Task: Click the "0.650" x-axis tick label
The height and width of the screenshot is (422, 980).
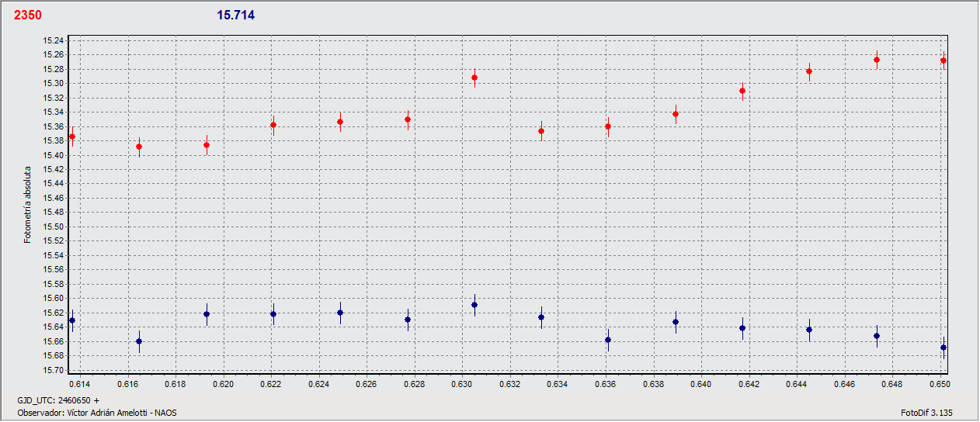Action: 940,384
